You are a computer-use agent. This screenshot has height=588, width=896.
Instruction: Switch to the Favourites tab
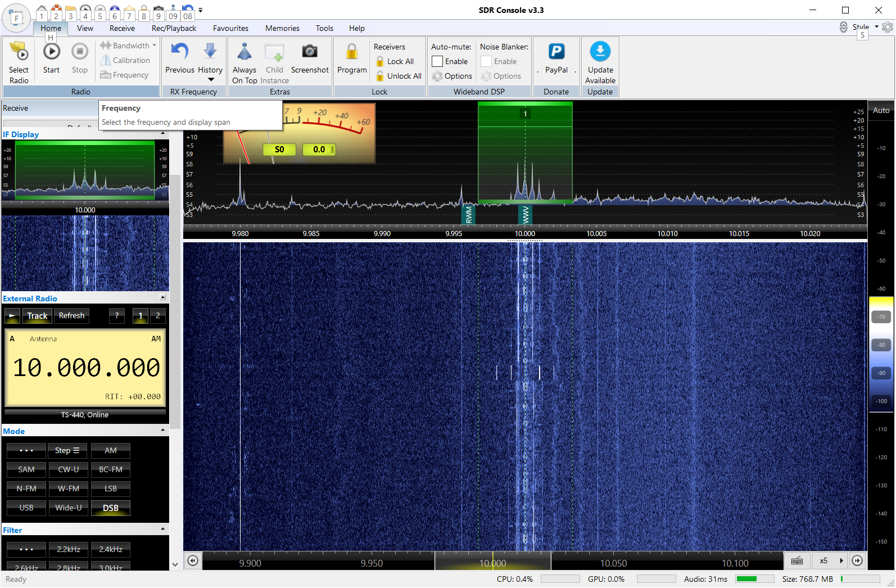(x=230, y=28)
